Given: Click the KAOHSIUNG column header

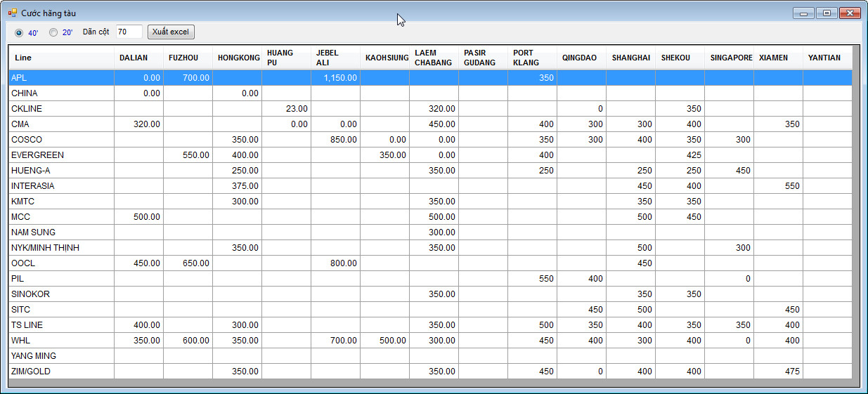Looking at the screenshot, I should coord(384,58).
